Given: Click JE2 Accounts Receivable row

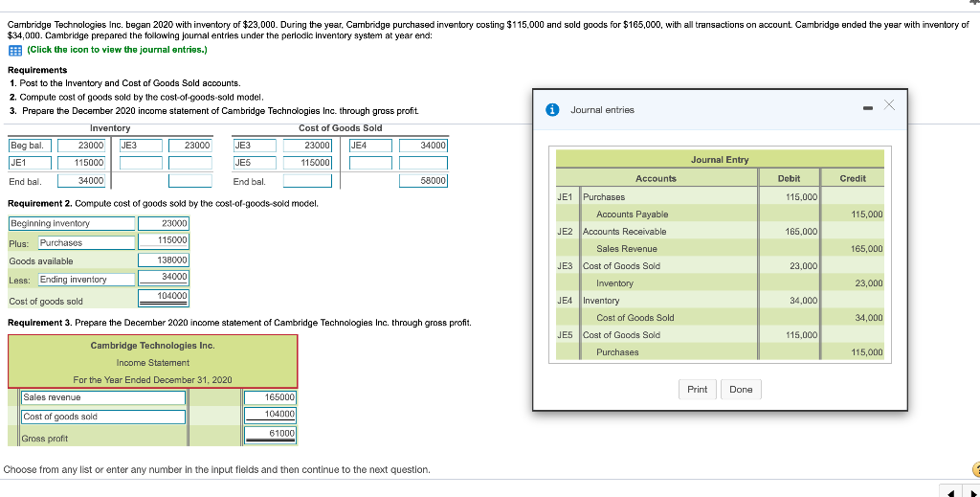Looking at the screenshot, I should point(720,232).
